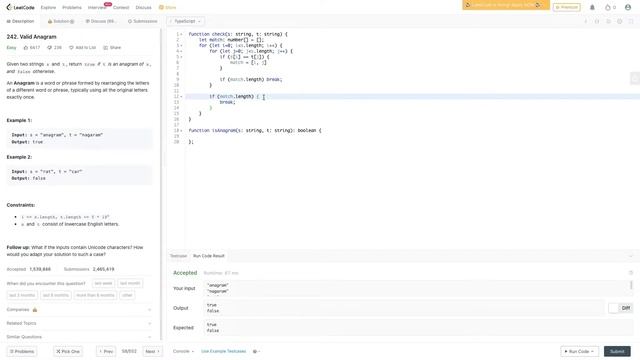Expand the Similar Questions section

click(x=79, y=337)
